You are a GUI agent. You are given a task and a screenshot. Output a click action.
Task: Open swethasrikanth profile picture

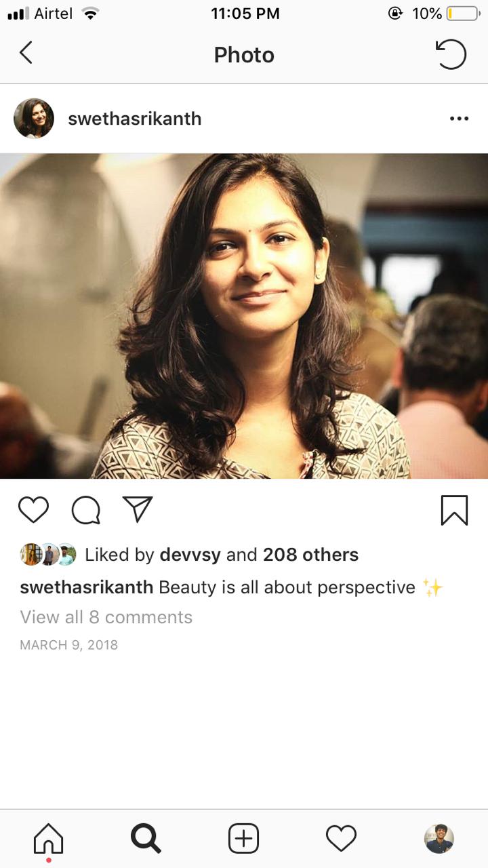coord(34,119)
